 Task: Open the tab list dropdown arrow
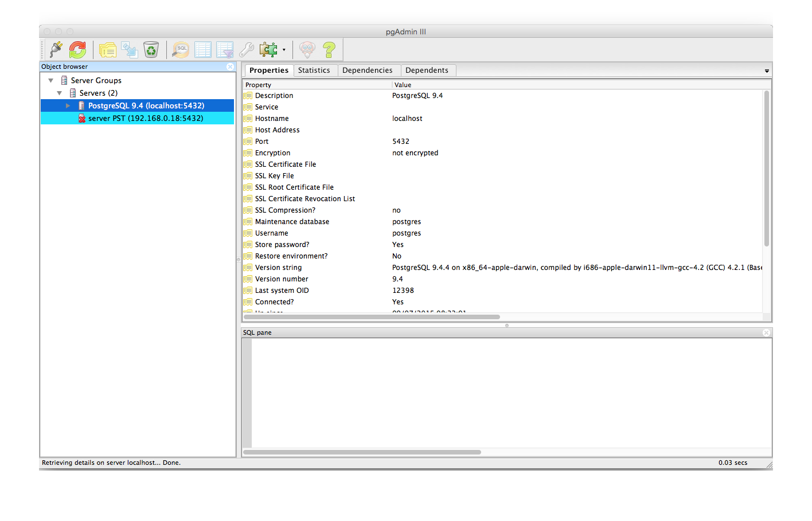(767, 71)
